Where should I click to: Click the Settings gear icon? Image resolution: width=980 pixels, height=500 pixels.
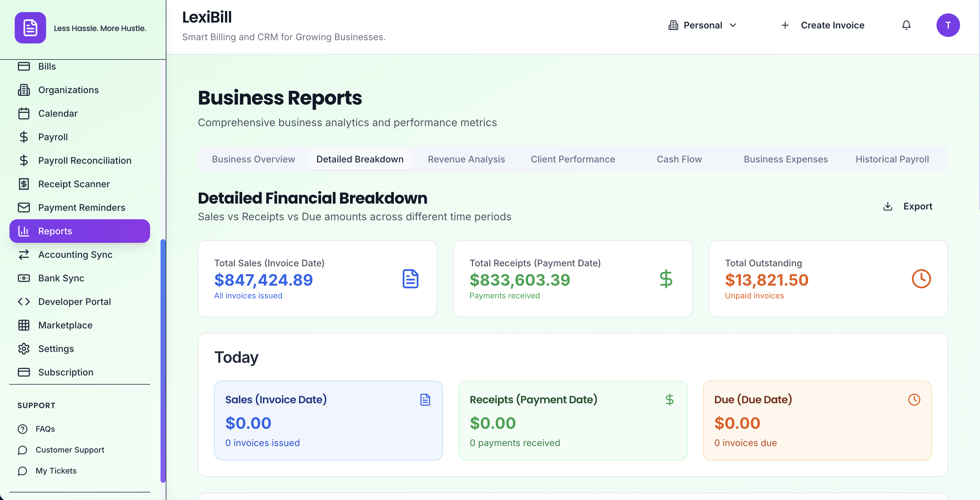24,349
